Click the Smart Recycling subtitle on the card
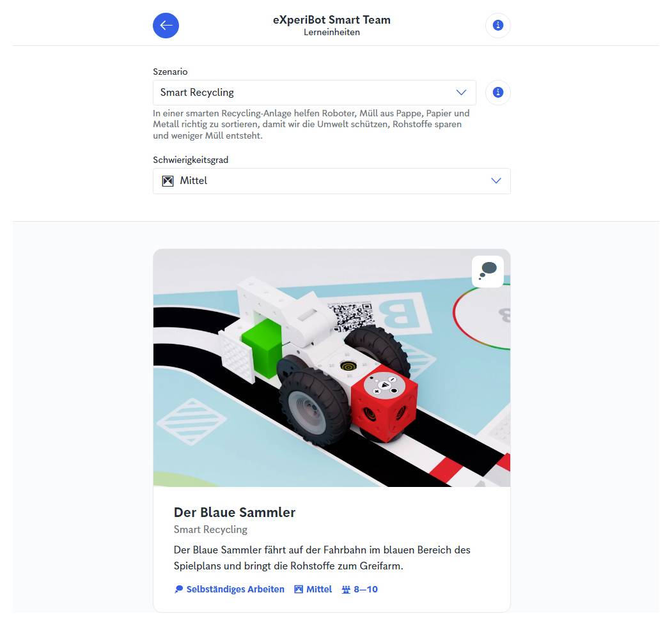Screen dimensions: 672x625 (210, 530)
